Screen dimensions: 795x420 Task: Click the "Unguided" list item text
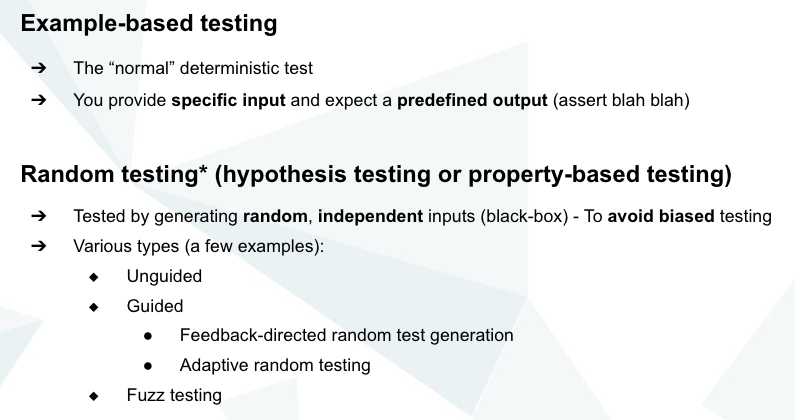pos(165,276)
